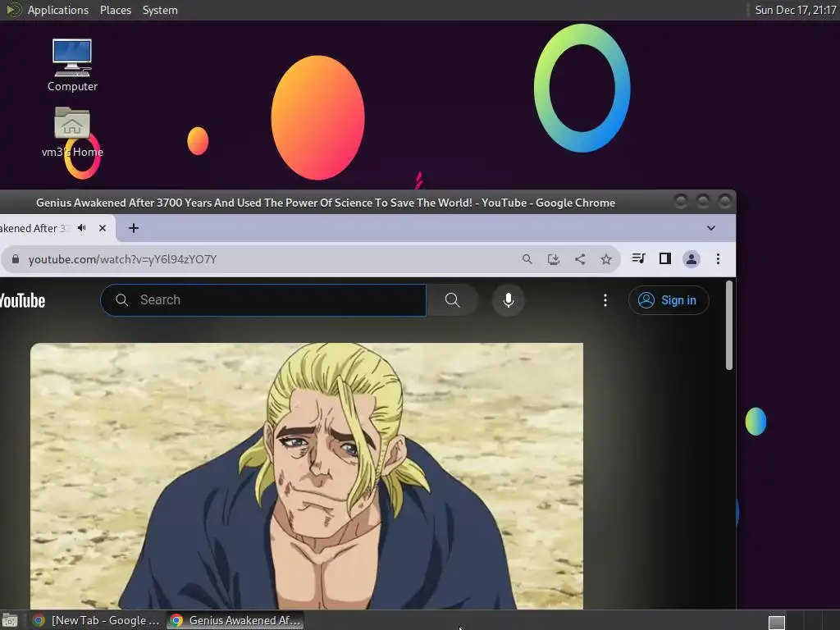Close the Chrome window
The image size is (840, 630).
pyautogui.click(x=725, y=202)
